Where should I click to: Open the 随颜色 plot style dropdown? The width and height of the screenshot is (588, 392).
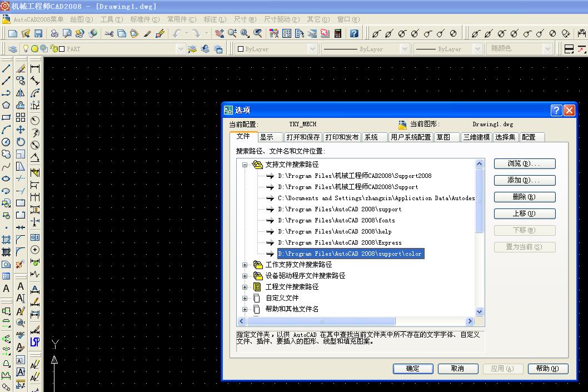[547, 49]
